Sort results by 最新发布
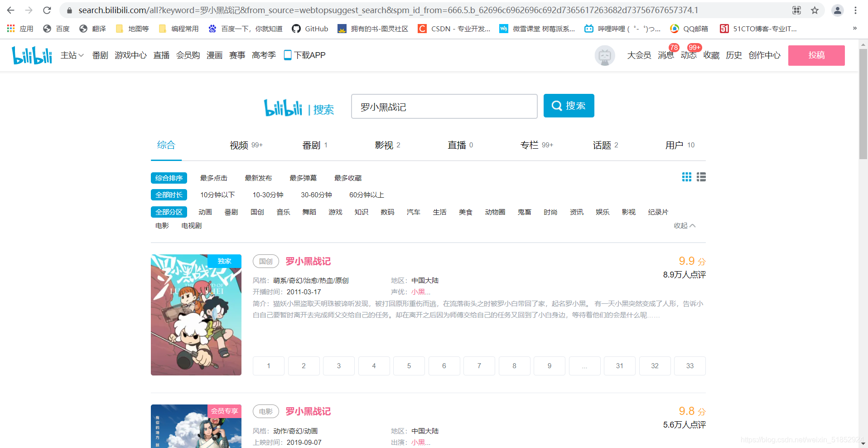 point(258,178)
